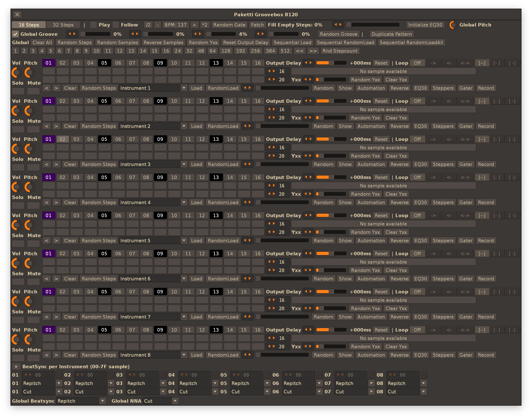Click Instrument 1 Vol rotary knob
This screenshot has width=532, height=418.
(x=17, y=73)
